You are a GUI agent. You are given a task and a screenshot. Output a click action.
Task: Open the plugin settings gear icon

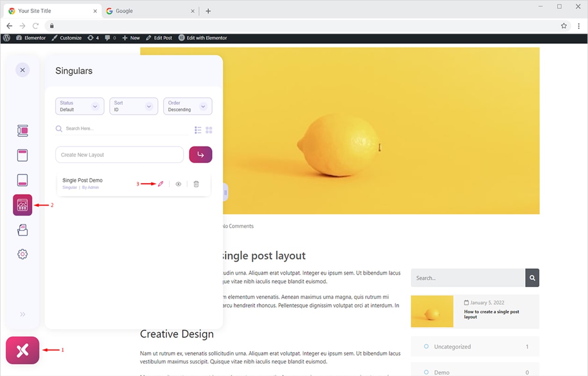[x=22, y=254]
